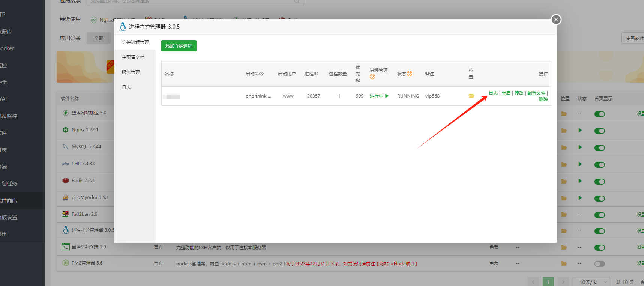Open the folder icon in the PM2管理器 row
This screenshot has height=286, width=644.
click(x=564, y=263)
